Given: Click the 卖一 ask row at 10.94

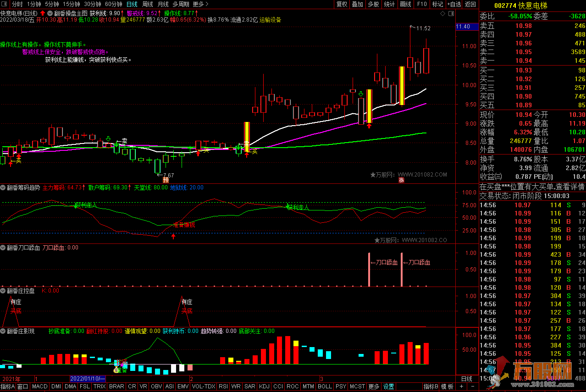Looking at the screenshot, I should [532, 61].
